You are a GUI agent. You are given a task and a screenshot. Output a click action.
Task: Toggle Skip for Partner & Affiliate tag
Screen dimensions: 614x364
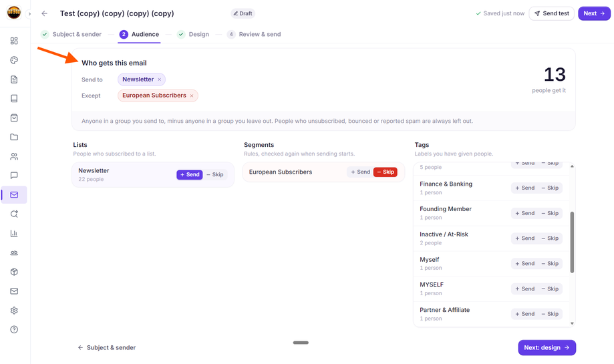[x=550, y=314]
